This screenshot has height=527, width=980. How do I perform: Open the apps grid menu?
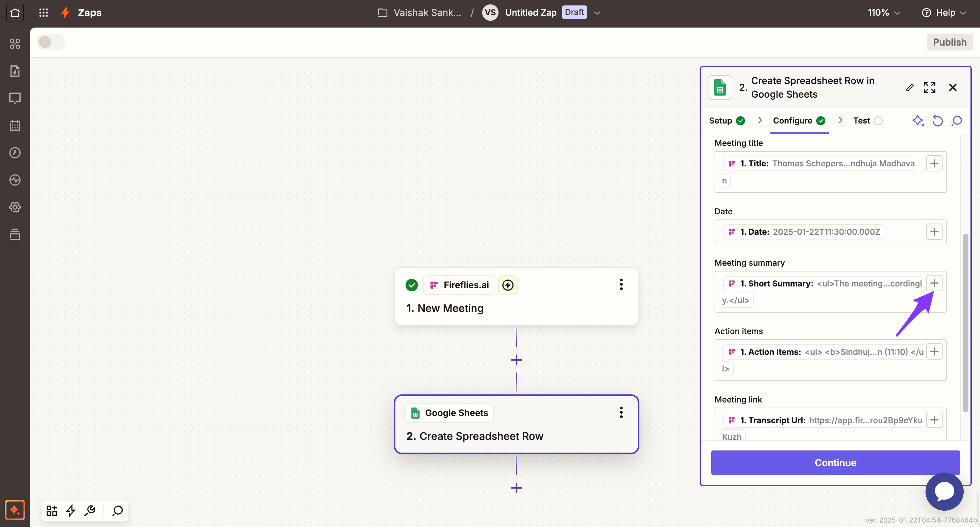tap(43, 13)
